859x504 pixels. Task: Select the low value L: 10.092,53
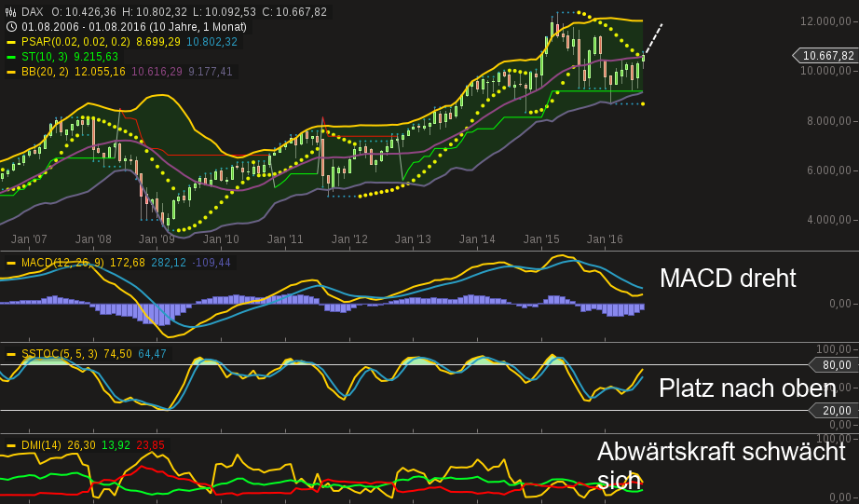tap(225, 12)
